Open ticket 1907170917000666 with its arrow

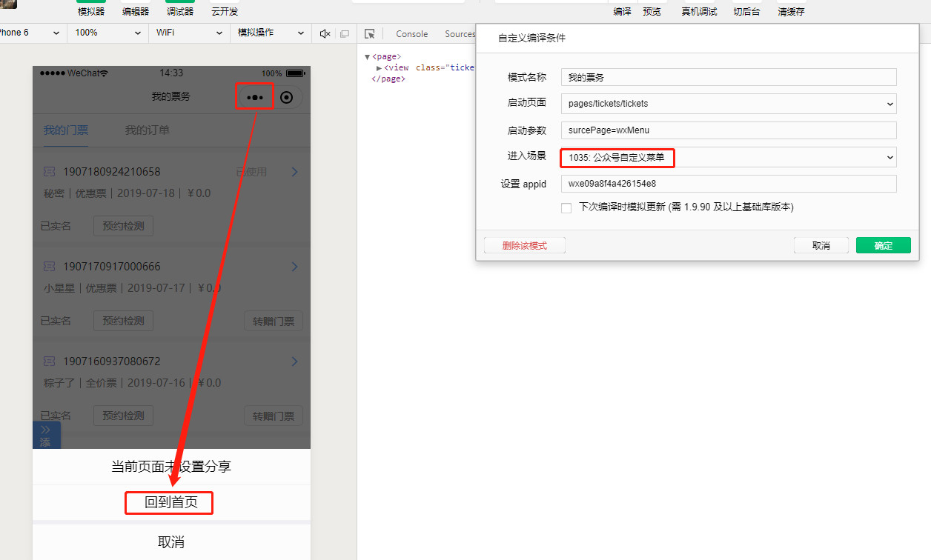[x=294, y=267]
